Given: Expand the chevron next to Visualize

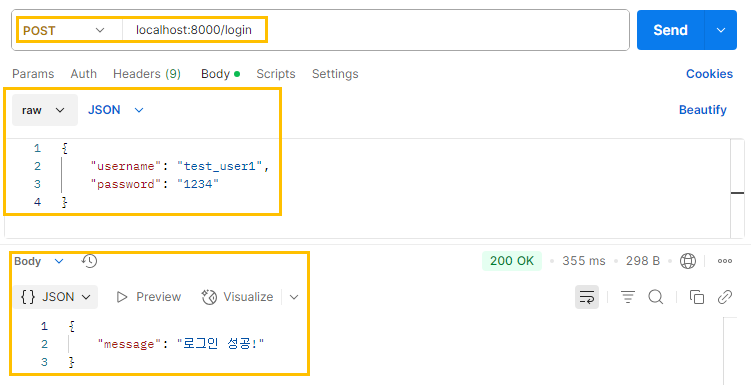Looking at the screenshot, I should pyautogui.click(x=294, y=297).
